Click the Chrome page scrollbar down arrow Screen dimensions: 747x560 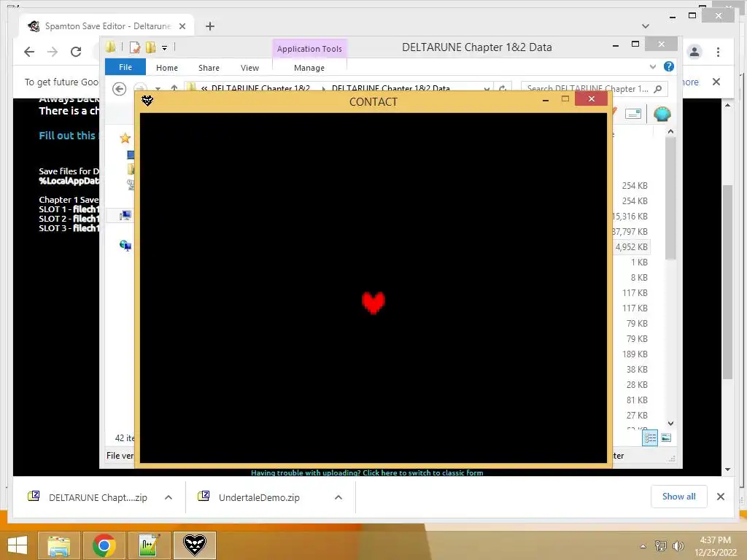(727, 470)
